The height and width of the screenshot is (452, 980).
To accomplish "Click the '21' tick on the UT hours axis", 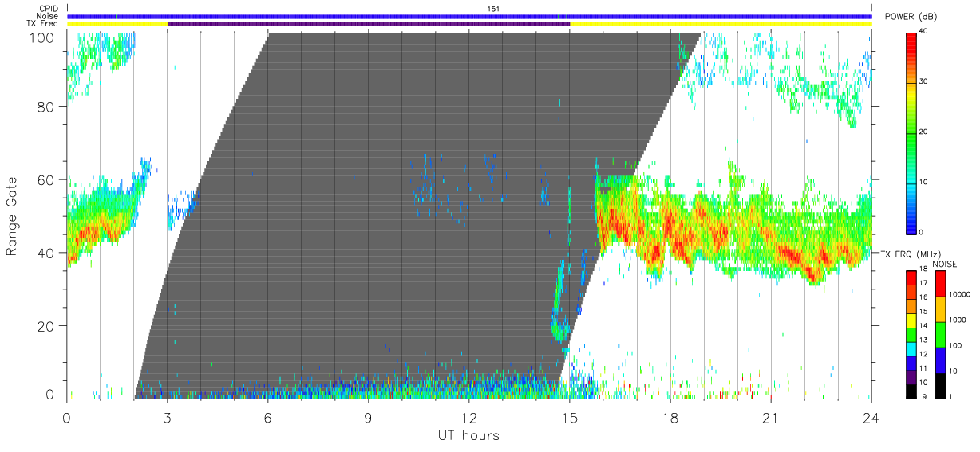I will click(x=770, y=416).
